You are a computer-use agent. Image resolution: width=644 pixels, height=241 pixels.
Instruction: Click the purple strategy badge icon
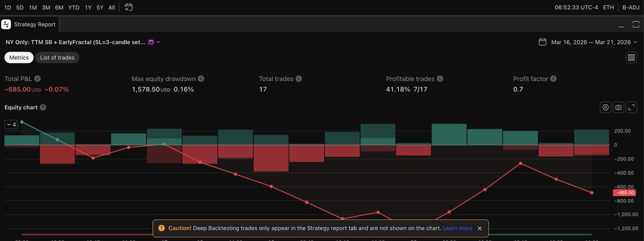tap(151, 42)
